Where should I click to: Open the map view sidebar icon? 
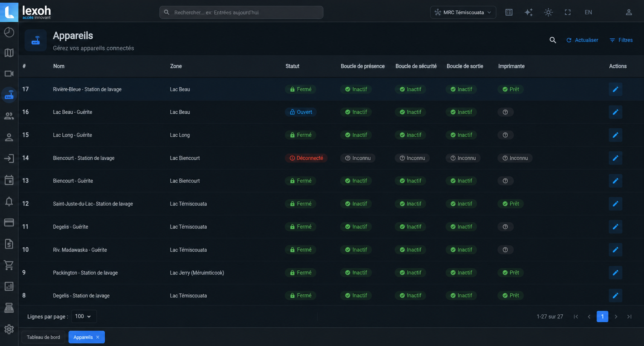pos(9,53)
